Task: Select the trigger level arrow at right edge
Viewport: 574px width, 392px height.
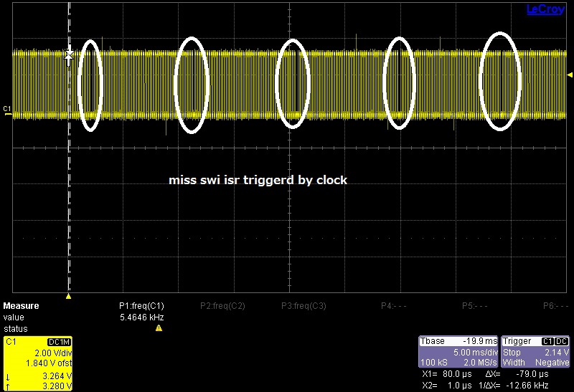Action: point(570,75)
